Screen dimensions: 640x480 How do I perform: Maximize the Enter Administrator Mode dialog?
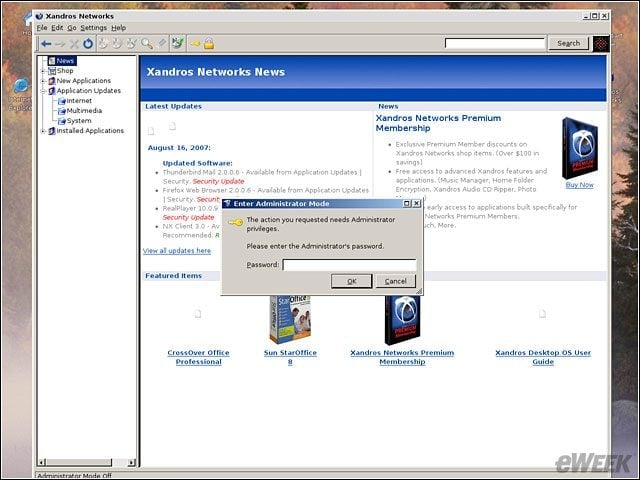(x=407, y=204)
